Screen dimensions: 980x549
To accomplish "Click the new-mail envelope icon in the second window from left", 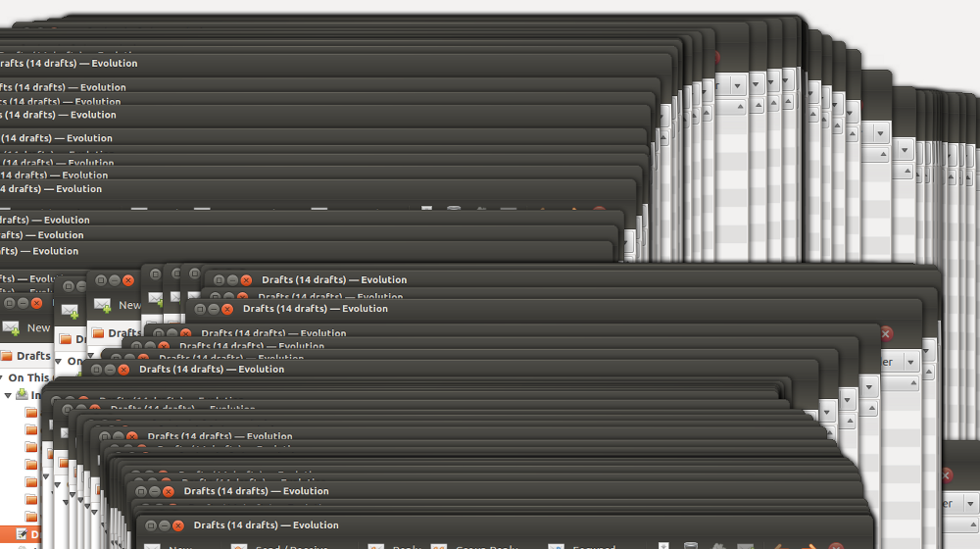I will (70, 311).
